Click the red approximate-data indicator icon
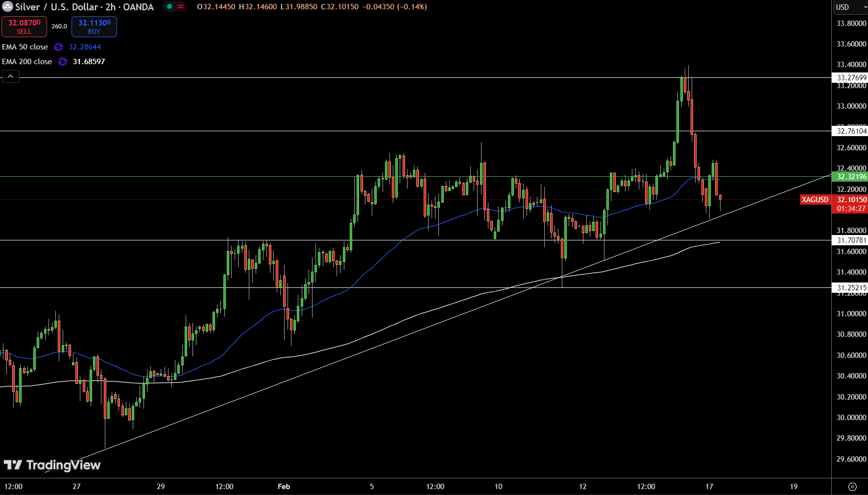868x495 pixels. pos(181,7)
